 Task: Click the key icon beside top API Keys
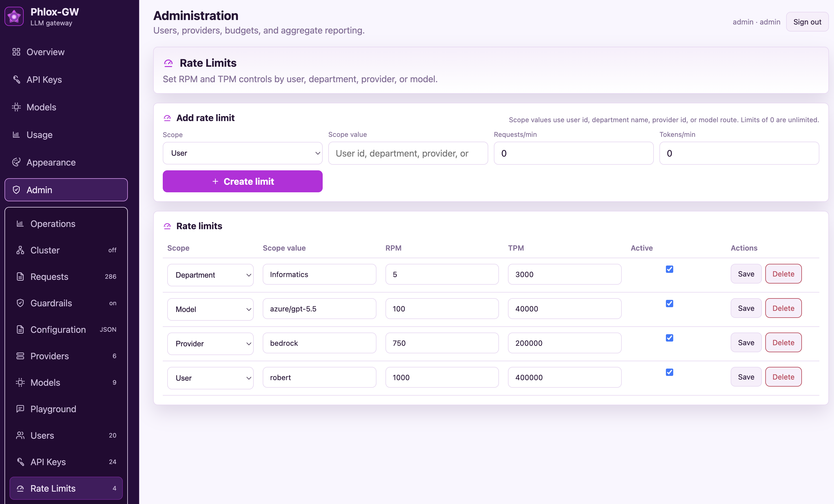tap(16, 79)
